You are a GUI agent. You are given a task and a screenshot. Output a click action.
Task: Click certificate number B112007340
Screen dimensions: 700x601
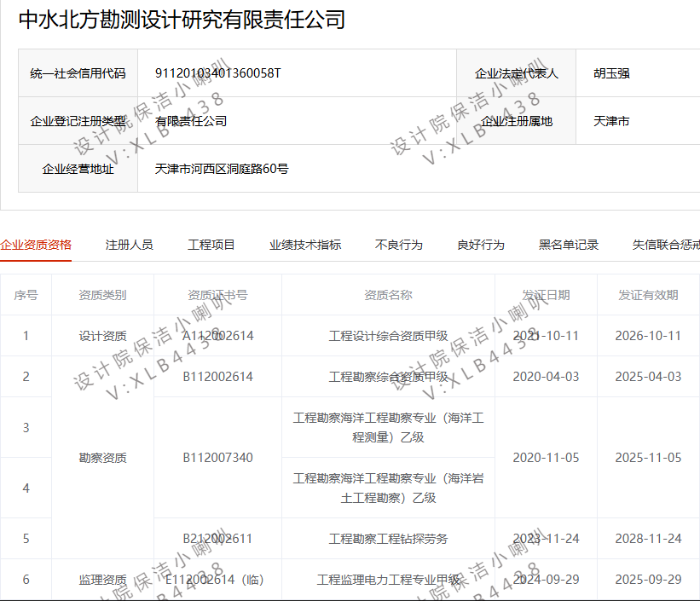click(x=218, y=458)
